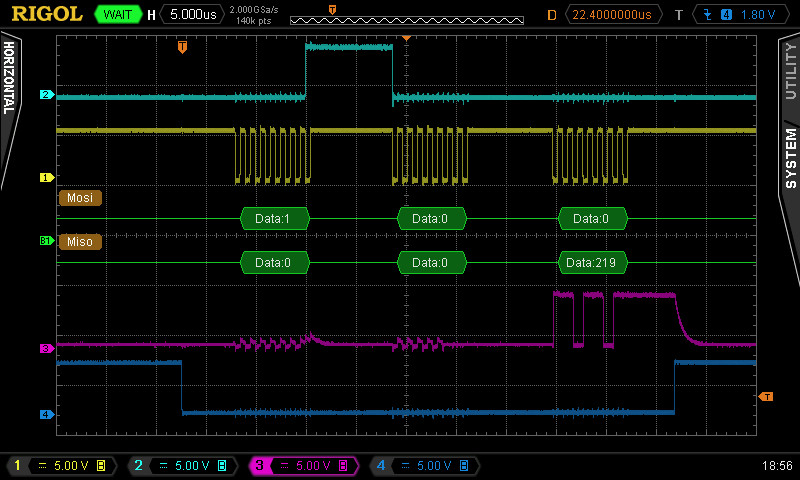Click the waveform memory overview bar
Screen dimensions: 800x480
pos(406,19)
